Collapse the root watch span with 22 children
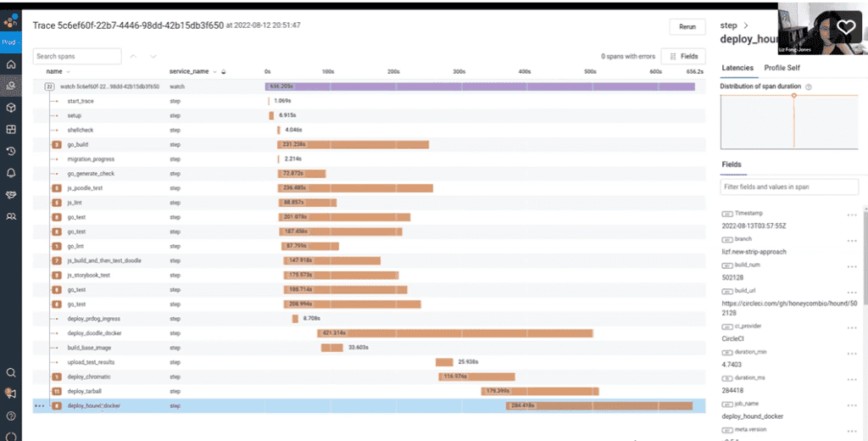 pyautogui.click(x=51, y=86)
